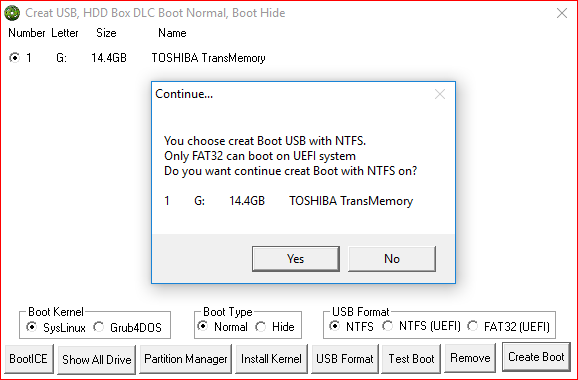
Task: Click the Remove button
Action: pyautogui.click(x=470, y=358)
